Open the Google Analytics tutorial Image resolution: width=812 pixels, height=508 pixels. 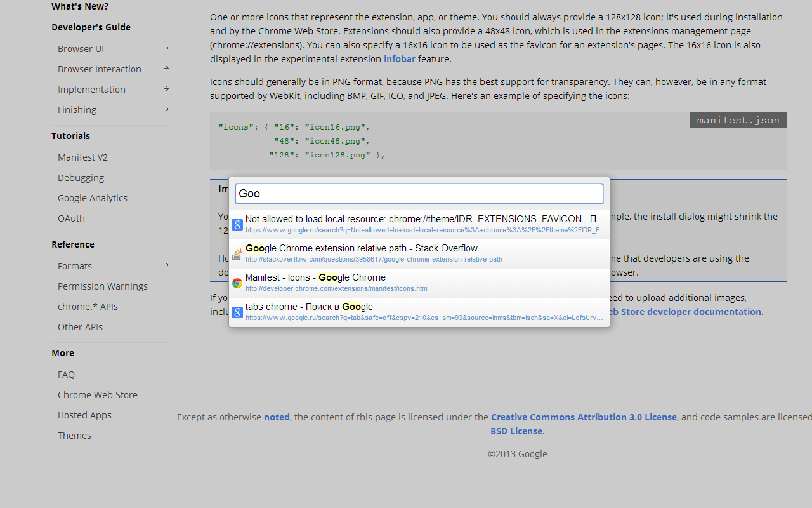(x=93, y=198)
